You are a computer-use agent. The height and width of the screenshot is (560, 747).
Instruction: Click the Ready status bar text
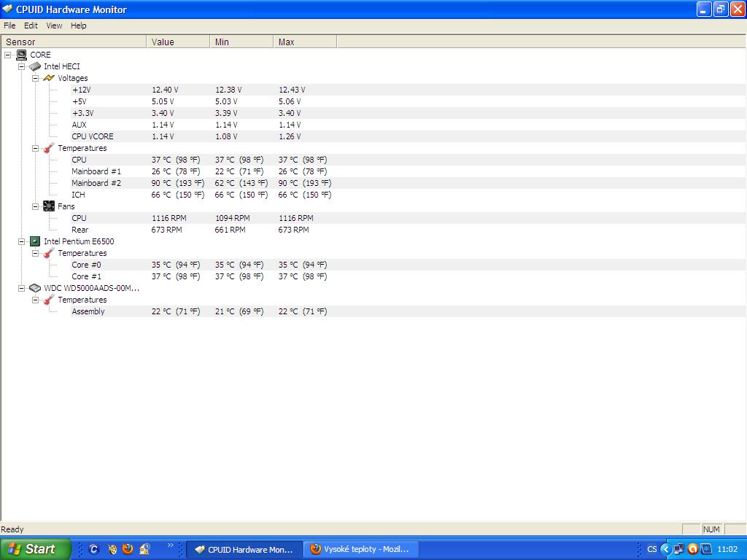(12, 529)
